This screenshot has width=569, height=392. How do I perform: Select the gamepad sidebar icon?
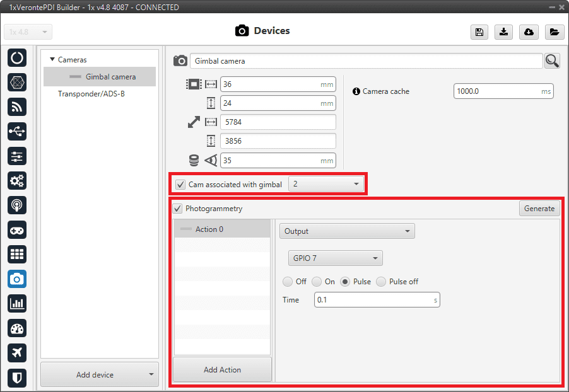point(17,230)
